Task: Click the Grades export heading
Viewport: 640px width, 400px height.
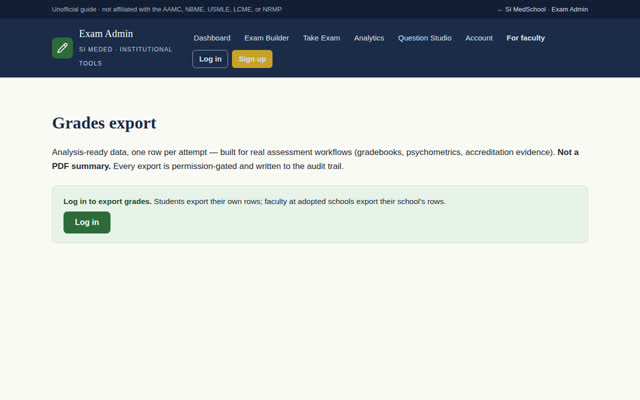Action: (104, 123)
